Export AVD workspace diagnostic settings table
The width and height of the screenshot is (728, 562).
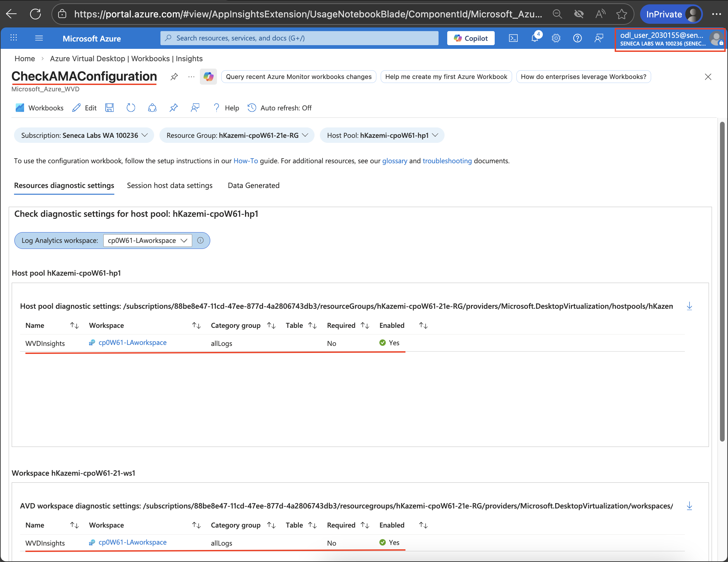click(689, 506)
